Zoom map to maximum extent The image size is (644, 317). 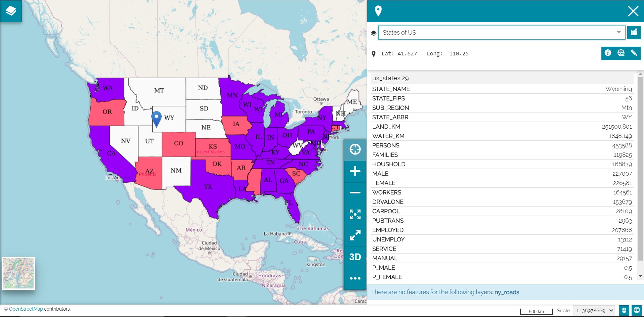355,214
